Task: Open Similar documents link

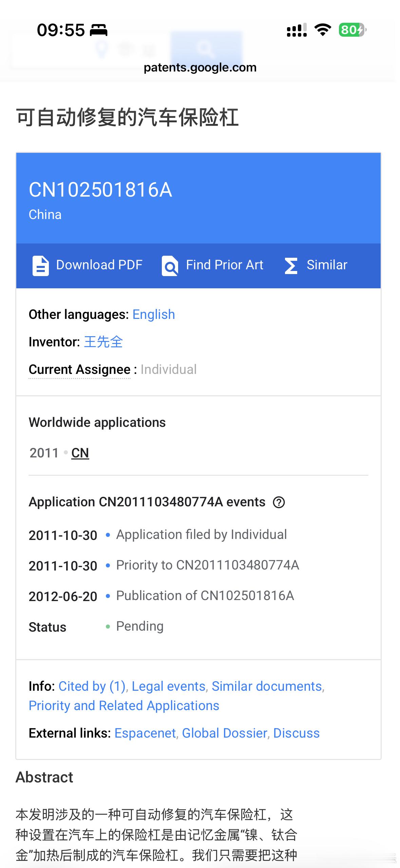Action: point(267,686)
